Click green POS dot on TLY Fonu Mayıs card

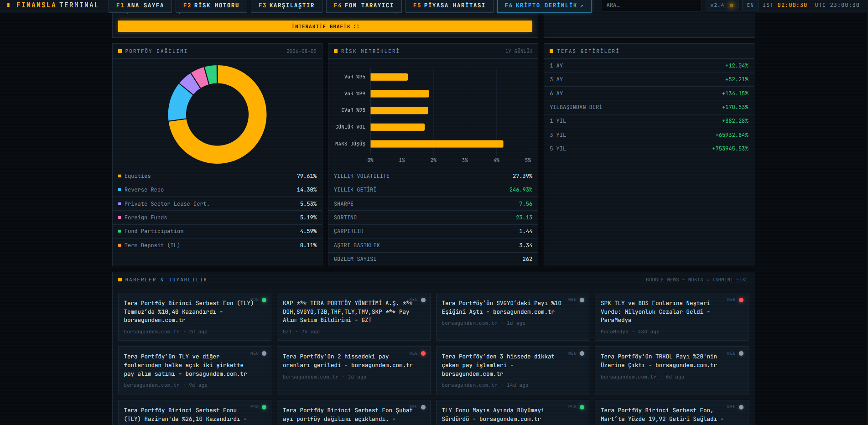(582, 407)
